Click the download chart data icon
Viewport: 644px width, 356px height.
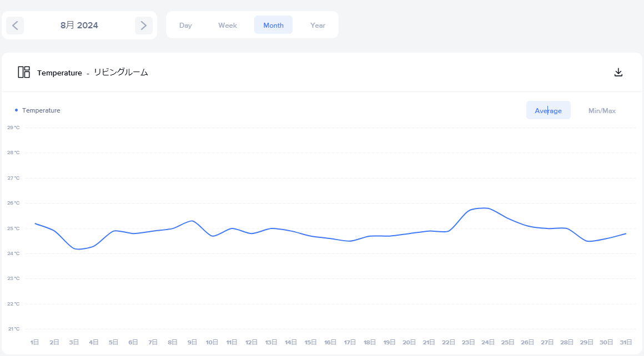click(618, 72)
